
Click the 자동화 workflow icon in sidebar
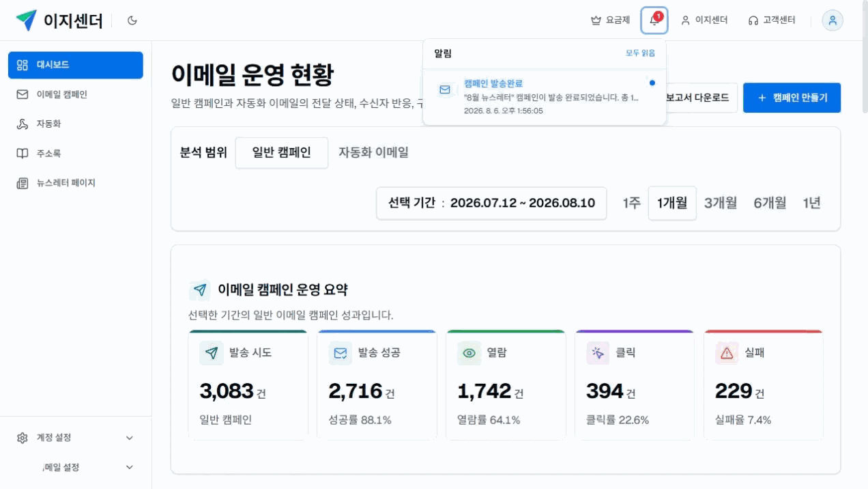tap(22, 124)
